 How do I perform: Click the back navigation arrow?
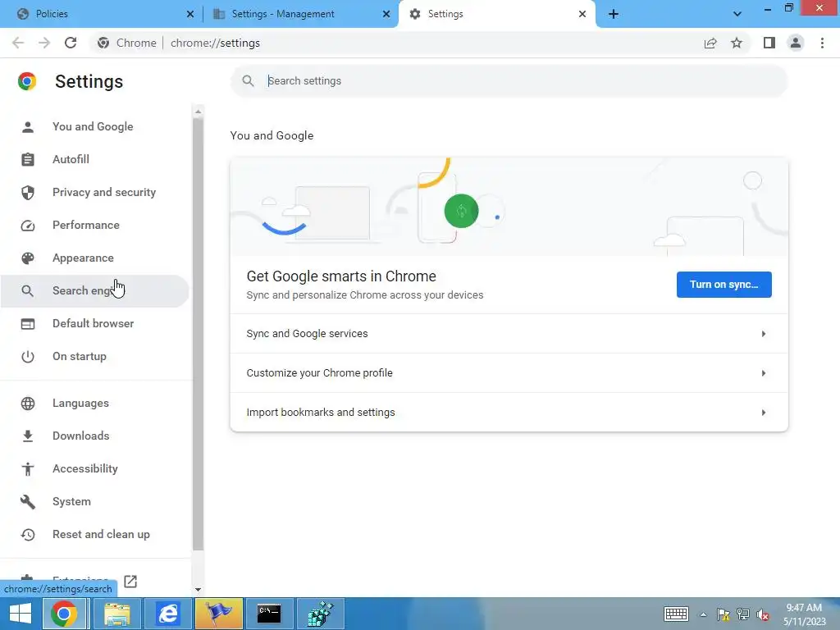click(18, 43)
